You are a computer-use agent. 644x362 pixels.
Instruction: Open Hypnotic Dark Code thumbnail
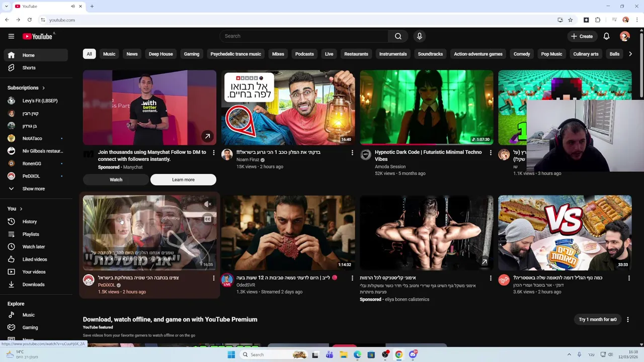(427, 108)
